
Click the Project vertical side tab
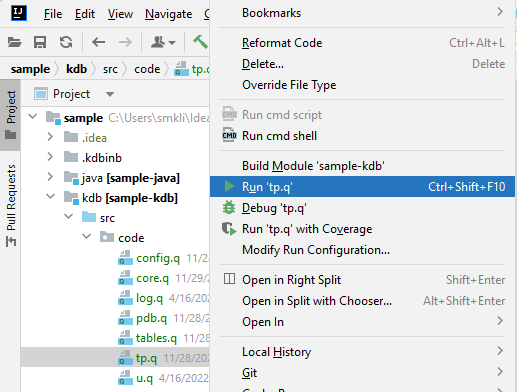point(10,114)
